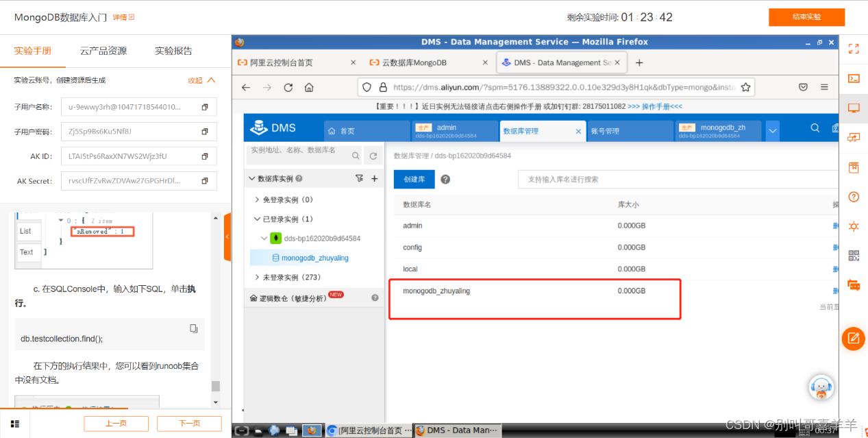This screenshot has height=438, width=868.
Task: Click help icon next to 创建库
Action: coord(445,180)
